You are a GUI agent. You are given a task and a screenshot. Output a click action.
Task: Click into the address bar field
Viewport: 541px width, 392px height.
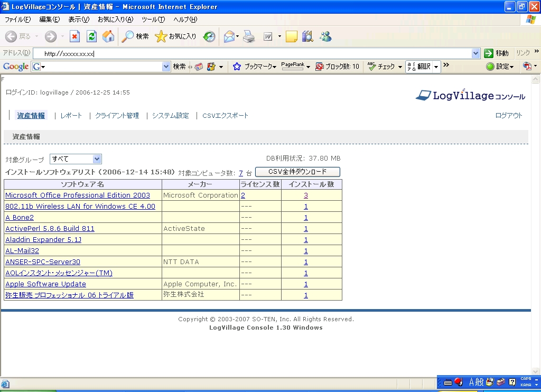254,53
